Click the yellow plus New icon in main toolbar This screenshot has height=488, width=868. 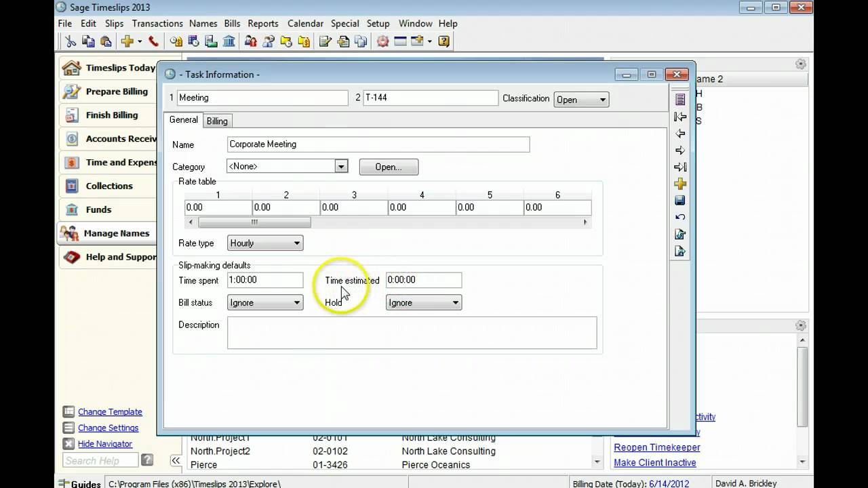pos(127,41)
